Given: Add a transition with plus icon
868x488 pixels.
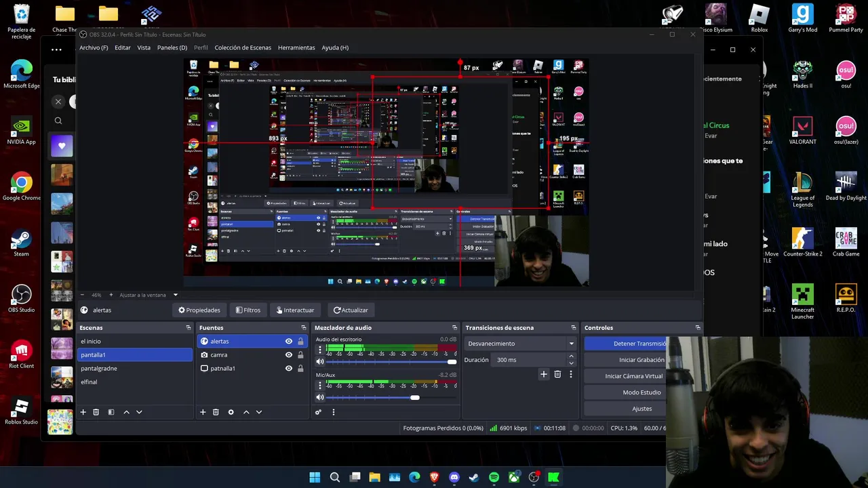Looking at the screenshot, I should coord(543,374).
